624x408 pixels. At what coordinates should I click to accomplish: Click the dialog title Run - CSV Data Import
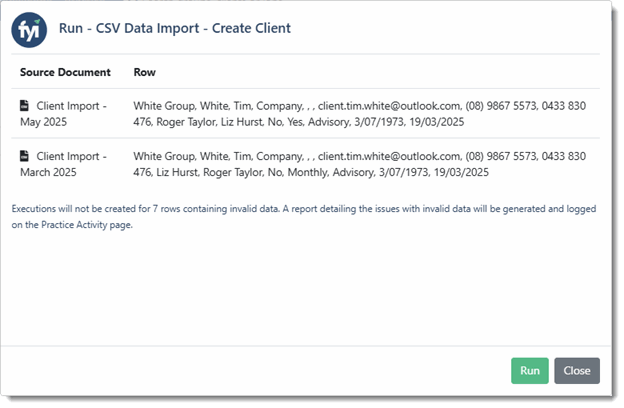pos(175,28)
